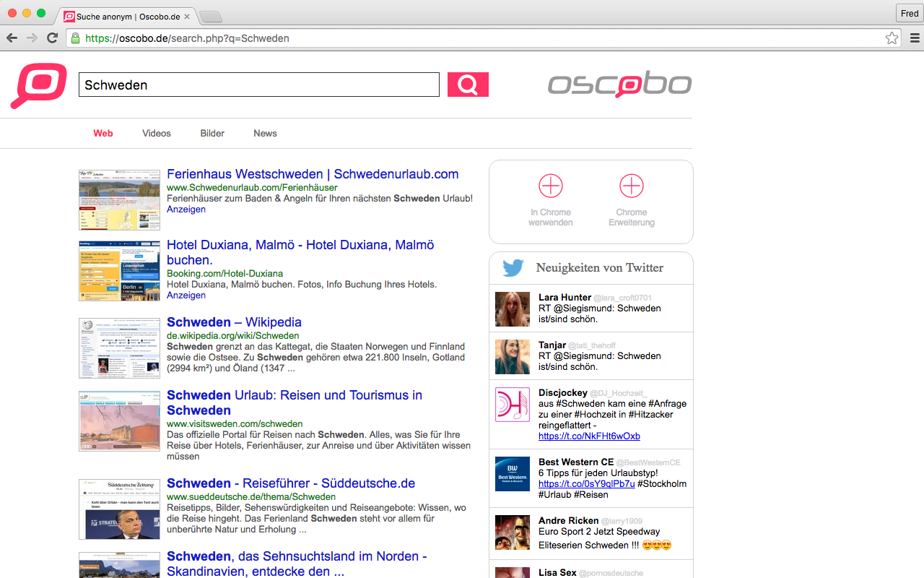Click the Best Western CE avatar

(513, 474)
